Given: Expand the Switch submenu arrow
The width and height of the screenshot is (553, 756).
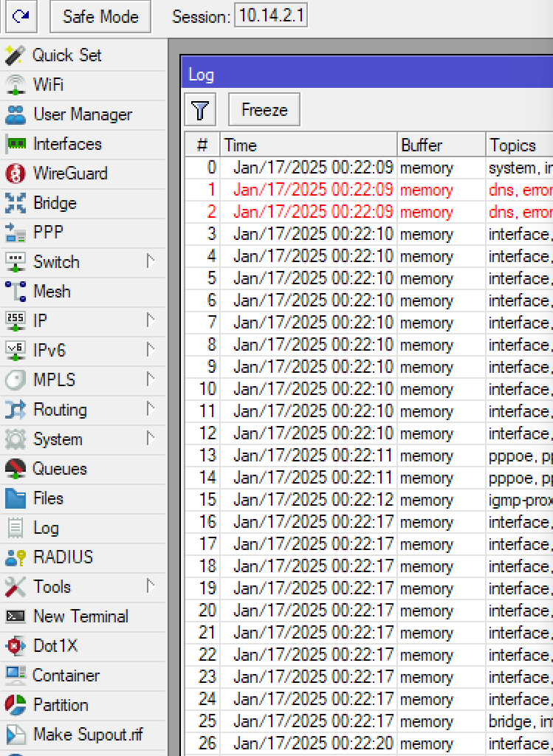Looking at the screenshot, I should click(x=151, y=262).
